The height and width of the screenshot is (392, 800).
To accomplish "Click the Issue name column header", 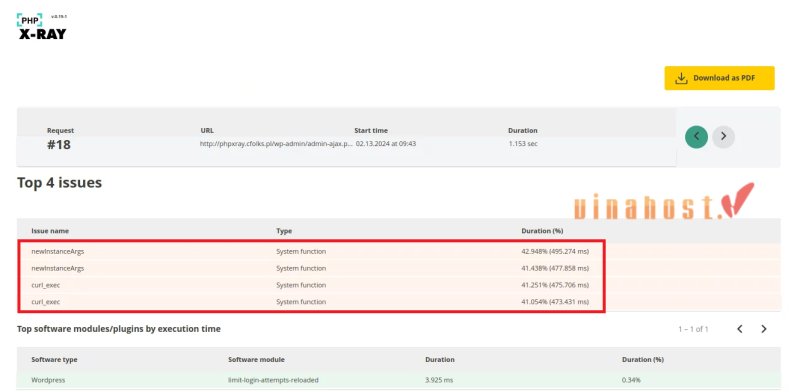I will (x=50, y=231).
